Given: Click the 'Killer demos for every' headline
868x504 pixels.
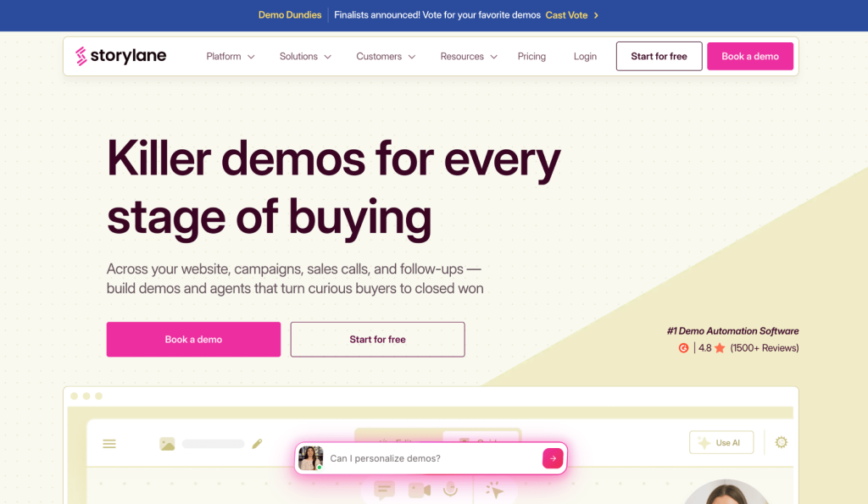Looking at the screenshot, I should 333,159.
